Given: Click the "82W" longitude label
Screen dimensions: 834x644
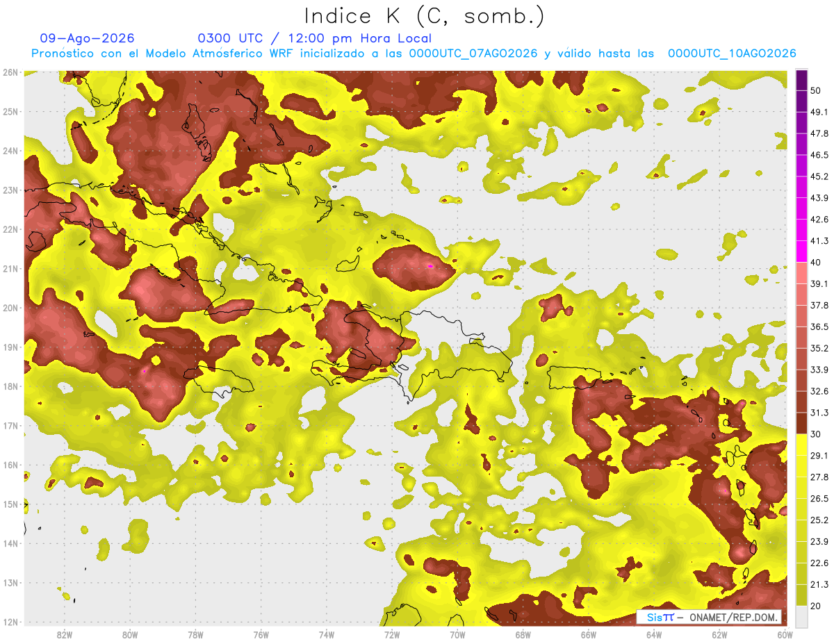Looking at the screenshot, I should click(x=64, y=635).
